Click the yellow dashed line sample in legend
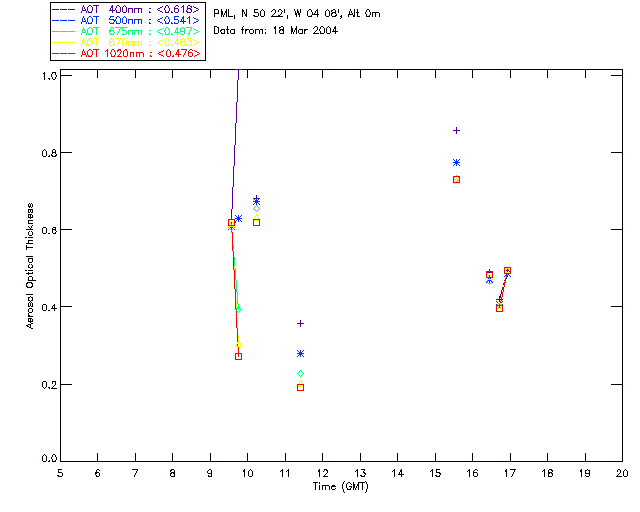640x512 pixels. 64,42
